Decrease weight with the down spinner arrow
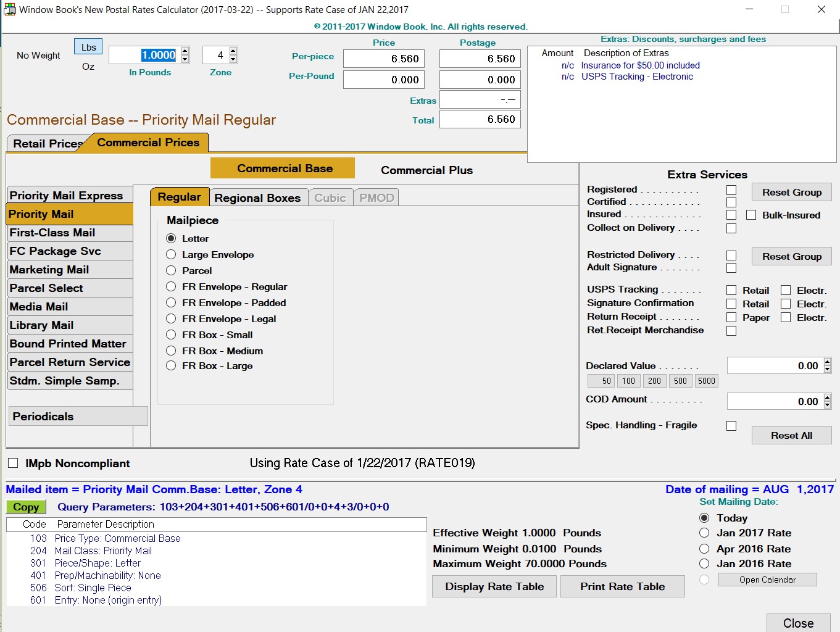This screenshot has height=632, width=840. coord(185,59)
